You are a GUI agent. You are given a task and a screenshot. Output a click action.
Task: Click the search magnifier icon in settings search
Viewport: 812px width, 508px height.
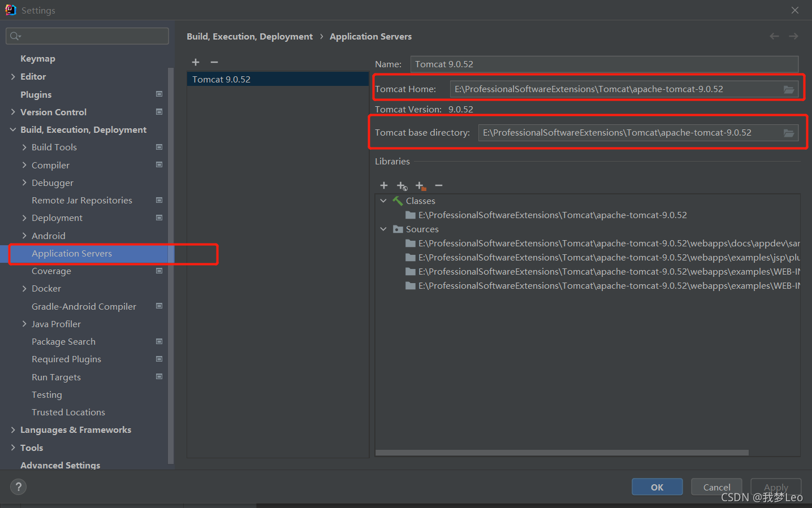coord(15,36)
